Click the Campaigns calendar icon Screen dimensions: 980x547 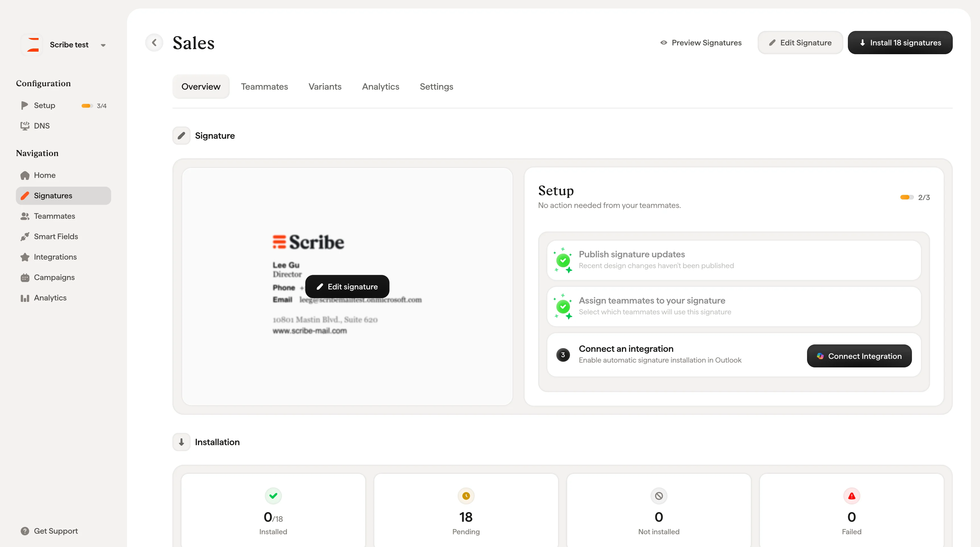pyautogui.click(x=25, y=277)
